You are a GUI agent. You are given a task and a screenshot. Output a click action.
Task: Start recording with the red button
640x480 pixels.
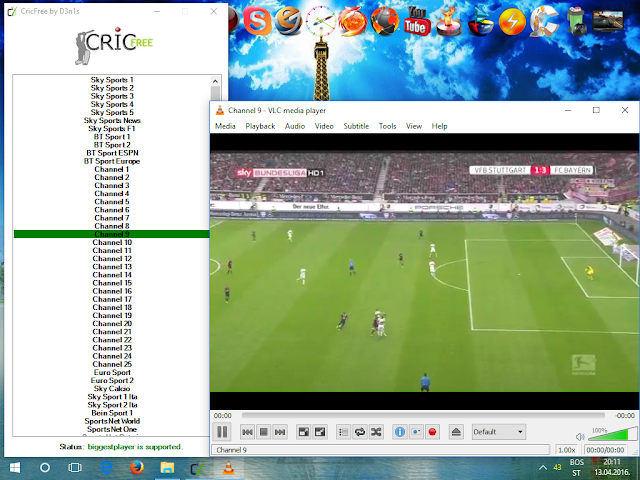pos(433,432)
